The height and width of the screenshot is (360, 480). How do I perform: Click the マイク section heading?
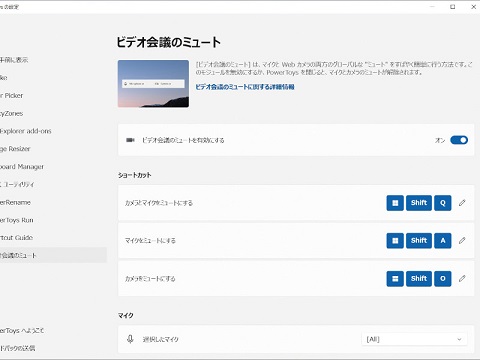coord(126,315)
